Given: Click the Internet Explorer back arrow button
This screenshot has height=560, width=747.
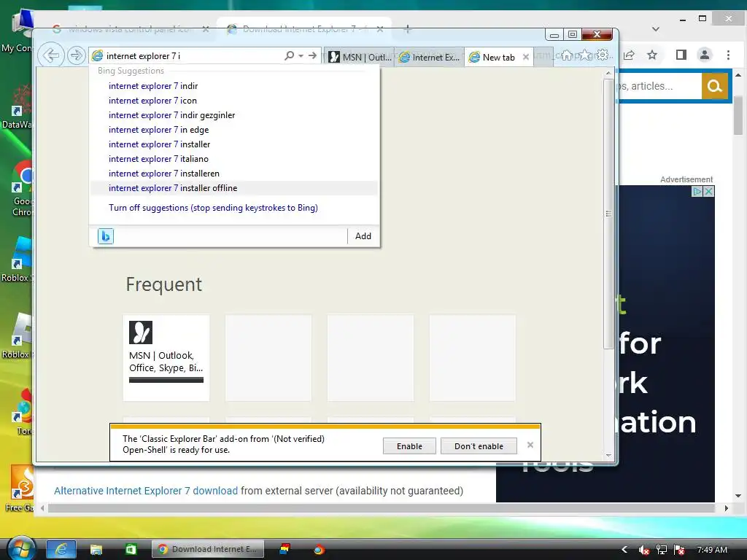Looking at the screenshot, I should 51,55.
